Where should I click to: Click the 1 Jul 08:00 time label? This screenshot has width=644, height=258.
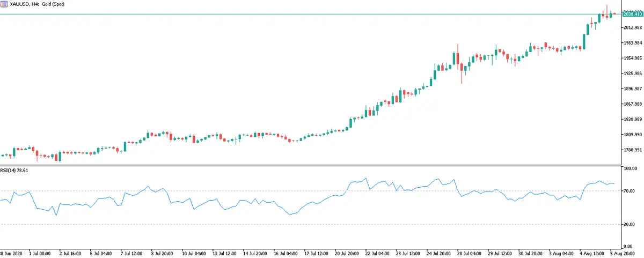(x=40, y=253)
